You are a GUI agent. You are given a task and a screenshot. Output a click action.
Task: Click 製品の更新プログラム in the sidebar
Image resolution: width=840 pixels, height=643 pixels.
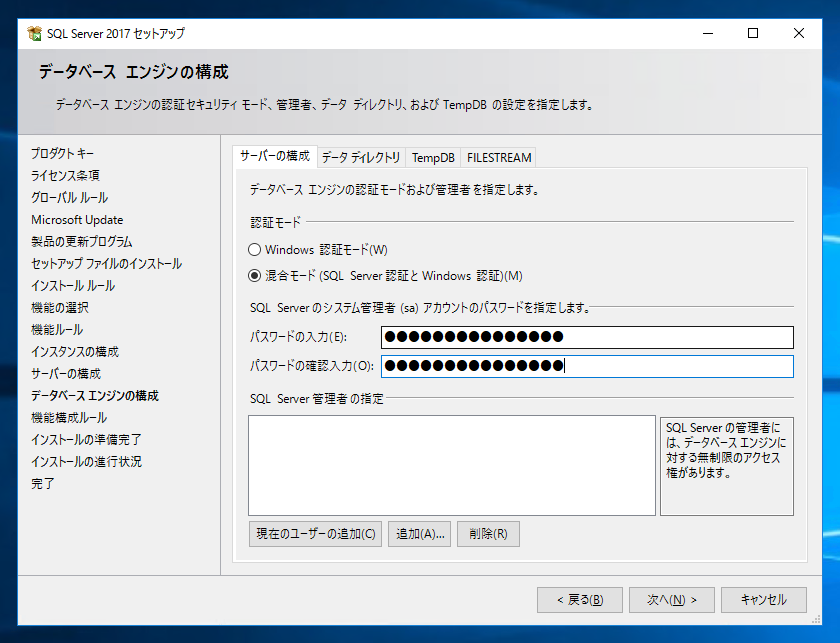(81, 242)
